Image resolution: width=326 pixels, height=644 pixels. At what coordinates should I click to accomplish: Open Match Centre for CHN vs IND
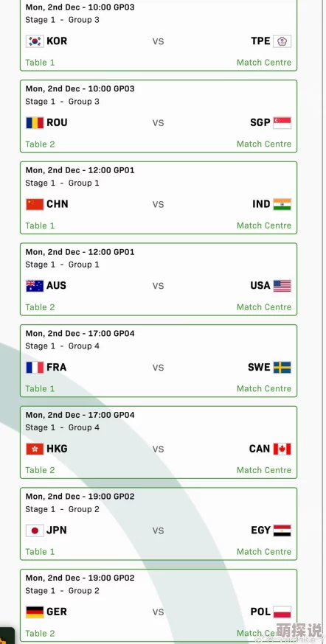click(264, 225)
